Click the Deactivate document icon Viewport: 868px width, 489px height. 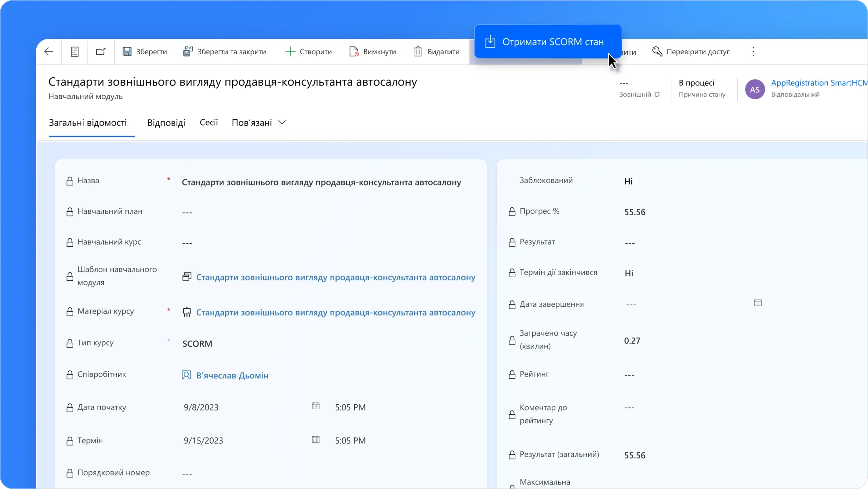[x=354, y=52]
